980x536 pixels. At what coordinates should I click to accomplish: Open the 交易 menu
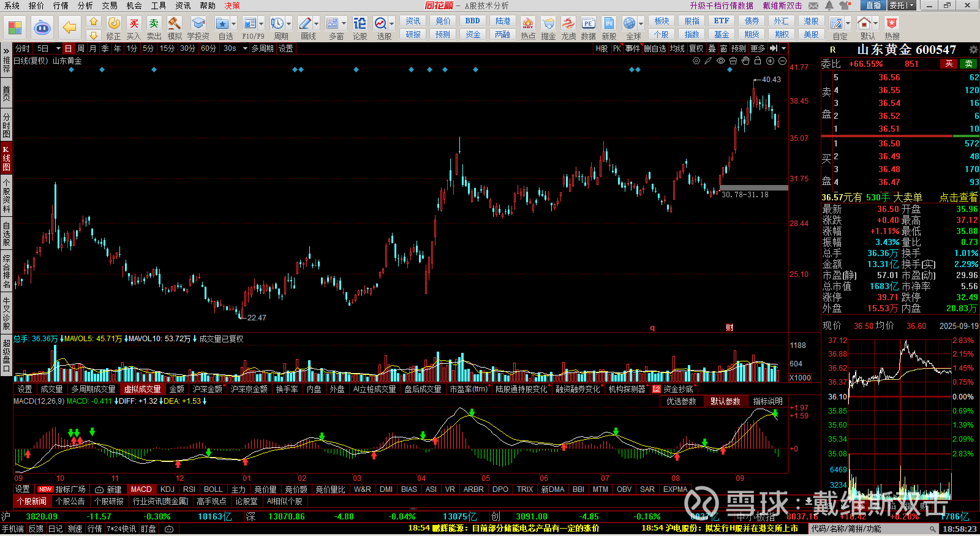tap(110, 6)
